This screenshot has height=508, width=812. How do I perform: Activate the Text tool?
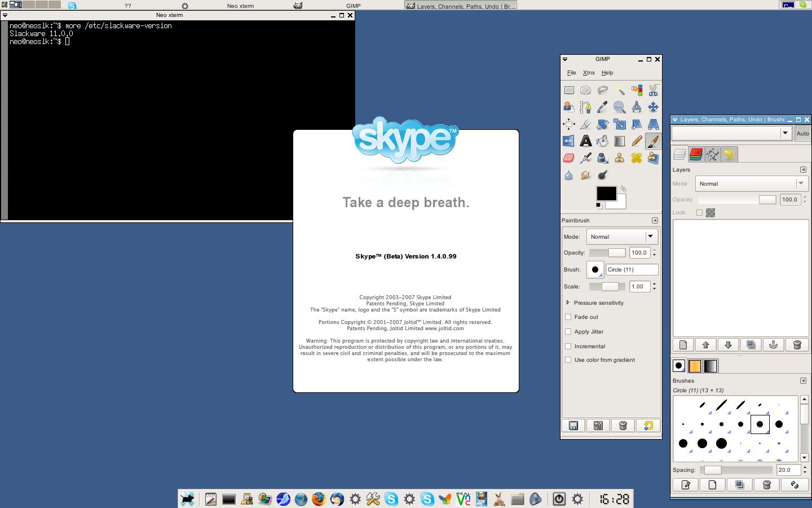coord(586,141)
